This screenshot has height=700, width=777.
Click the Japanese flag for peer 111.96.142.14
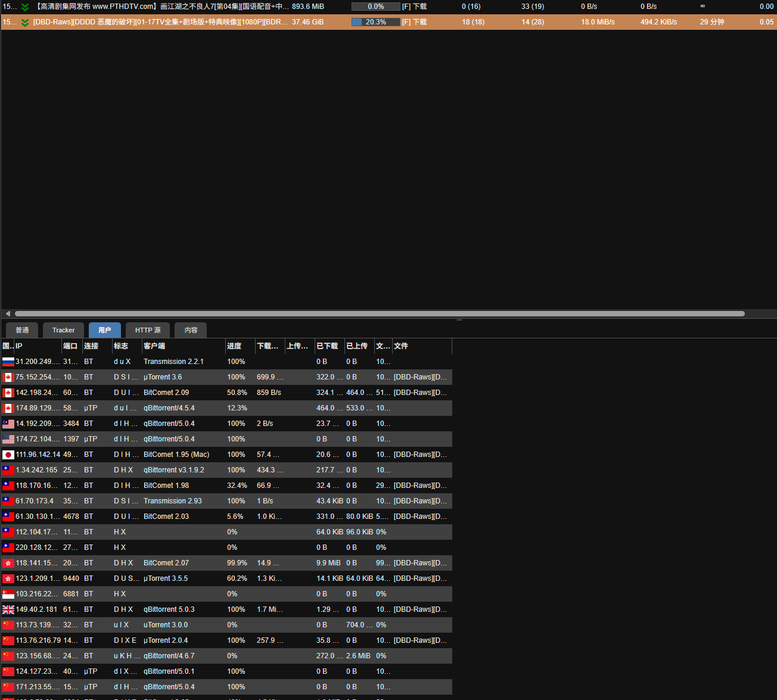click(8, 455)
